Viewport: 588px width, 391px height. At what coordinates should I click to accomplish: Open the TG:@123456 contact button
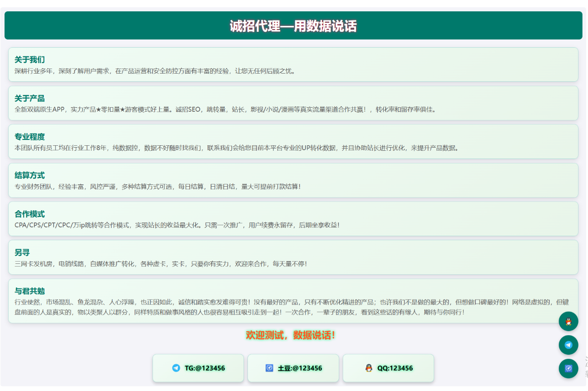point(198,368)
